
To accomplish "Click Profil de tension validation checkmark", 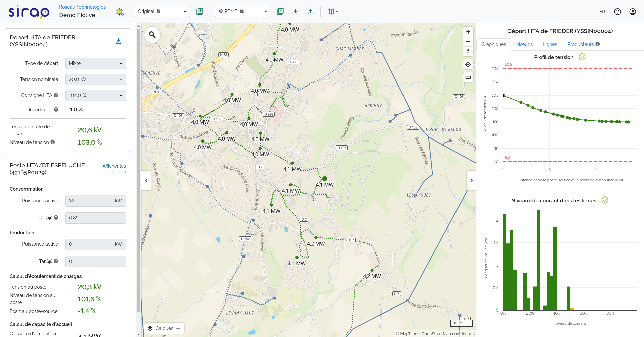I will point(582,57).
